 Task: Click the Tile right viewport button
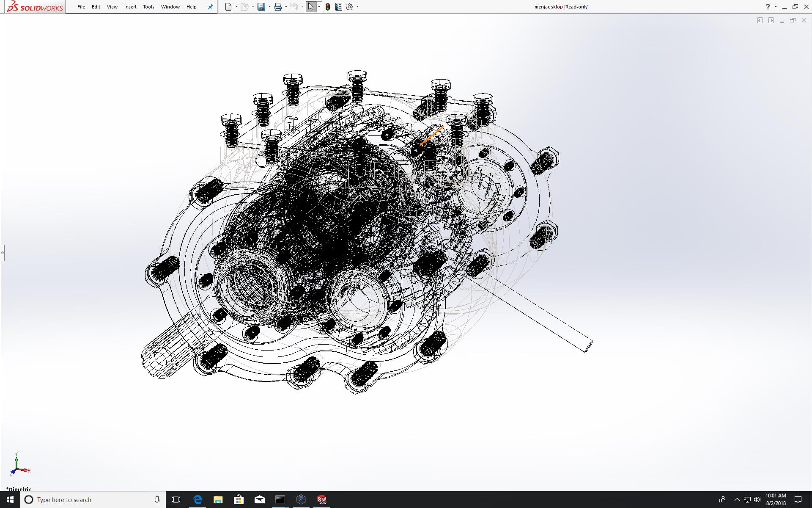pyautogui.click(x=771, y=20)
